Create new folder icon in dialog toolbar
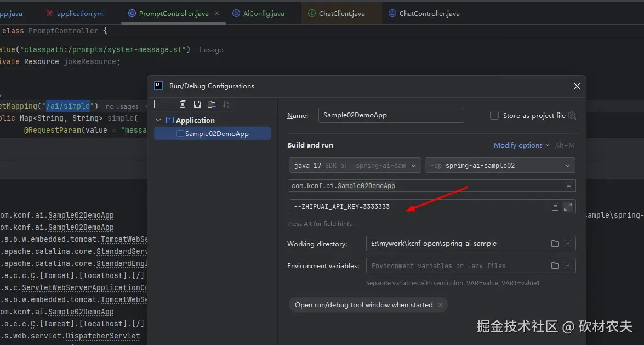Screen dimensions: 644x345 (212, 104)
